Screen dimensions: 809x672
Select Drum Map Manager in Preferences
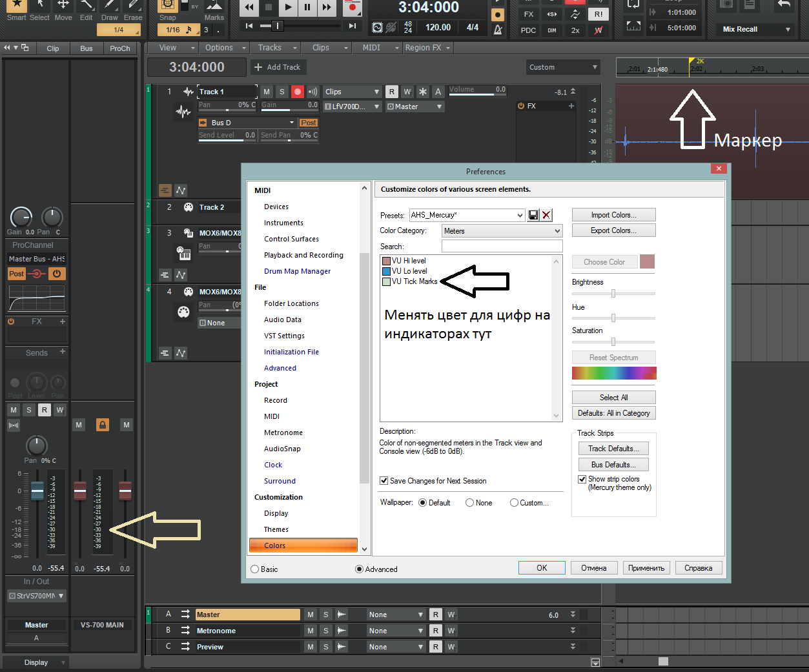pyautogui.click(x=297, y=271)
